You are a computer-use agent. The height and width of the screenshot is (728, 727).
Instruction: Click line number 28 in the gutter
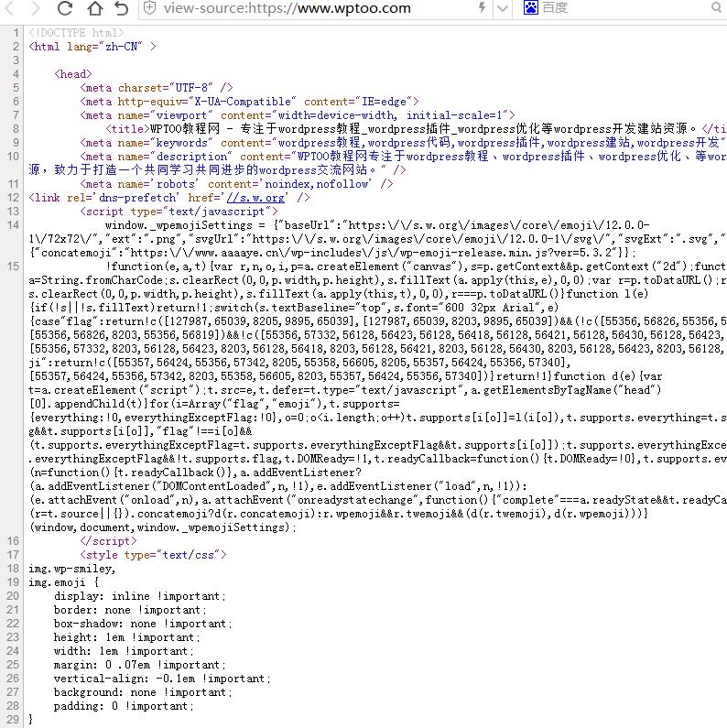coord(13,706)
